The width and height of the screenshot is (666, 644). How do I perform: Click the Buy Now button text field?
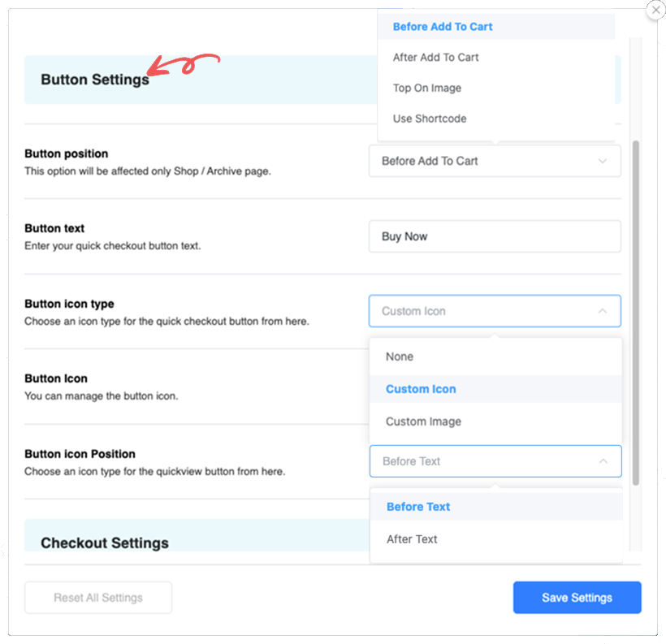495,236
